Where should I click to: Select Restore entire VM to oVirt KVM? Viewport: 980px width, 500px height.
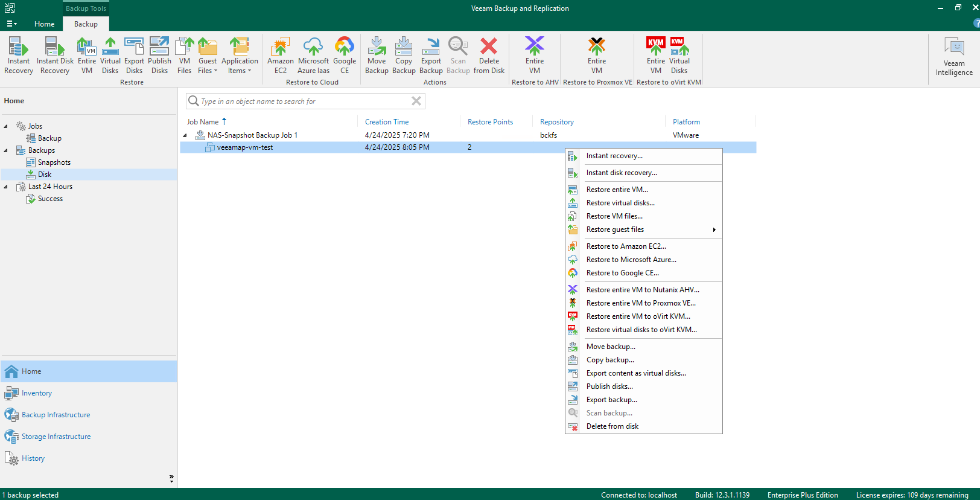(x=643, y=316)
